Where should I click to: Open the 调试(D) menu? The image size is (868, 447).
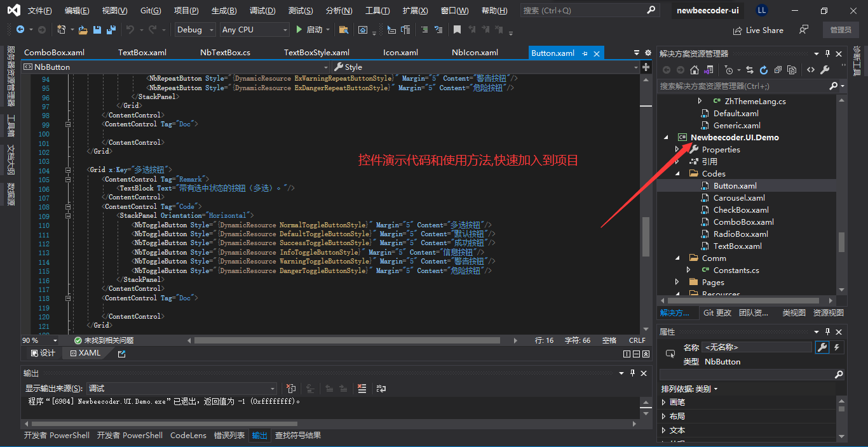(262, 11)
